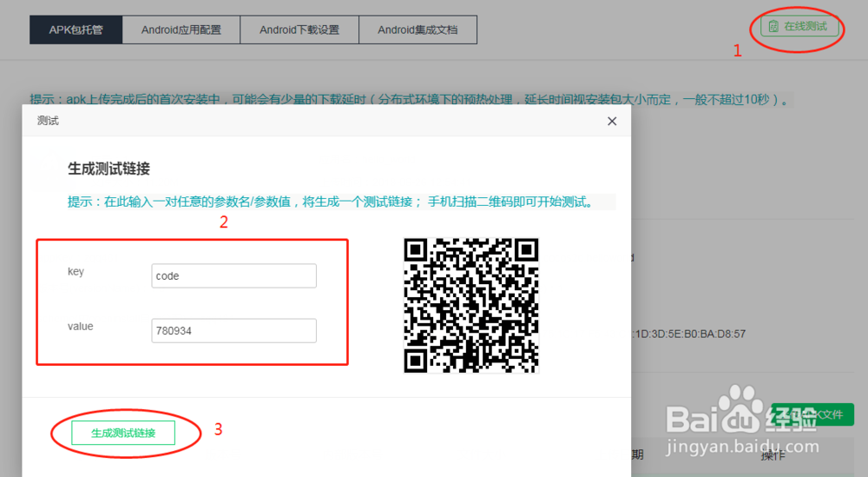Click the 测试 dialog title
The height and width of the screenshot is (477, 868).
(x=48, y=121)
